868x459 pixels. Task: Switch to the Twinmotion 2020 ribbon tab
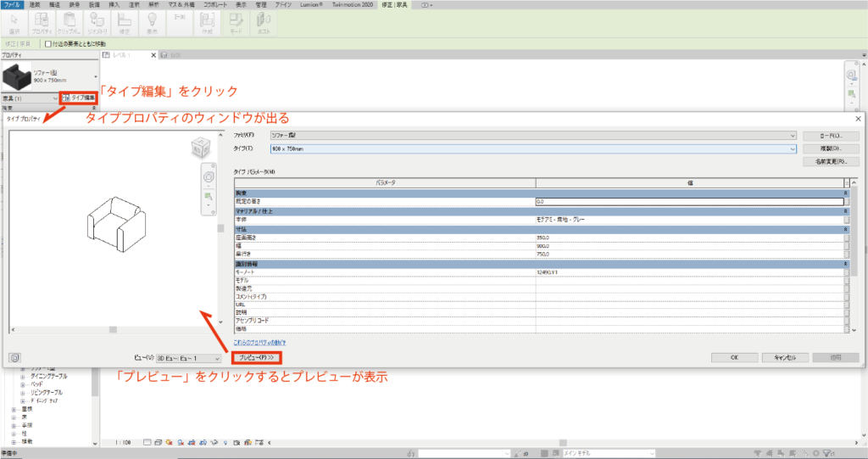click(x=353, y=4)
